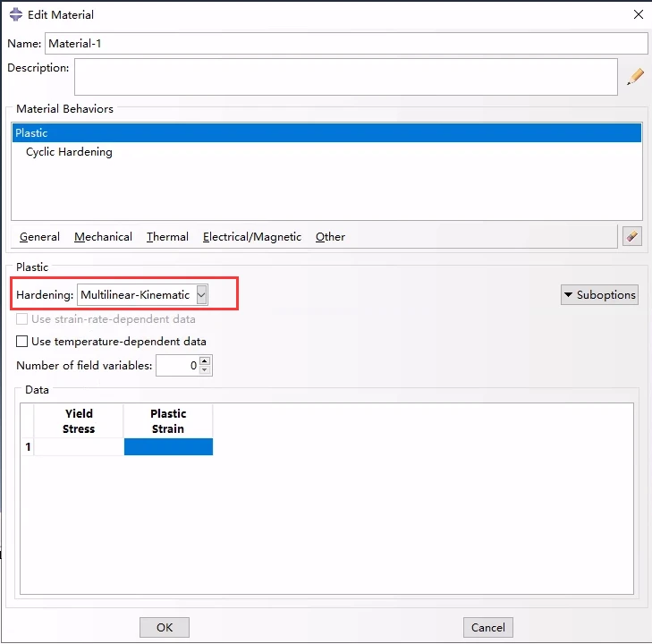The height and width of the screenshot is (644, 652).
Task: Click the OK button
Action: click(165, 627)
